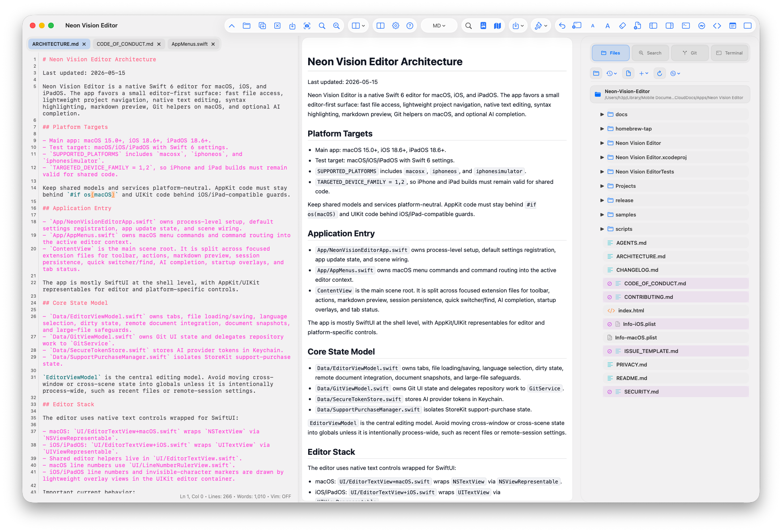Open the split-columns layout dropdown
Viewport: 782px width, 532px height.
(x=358, y=26)
